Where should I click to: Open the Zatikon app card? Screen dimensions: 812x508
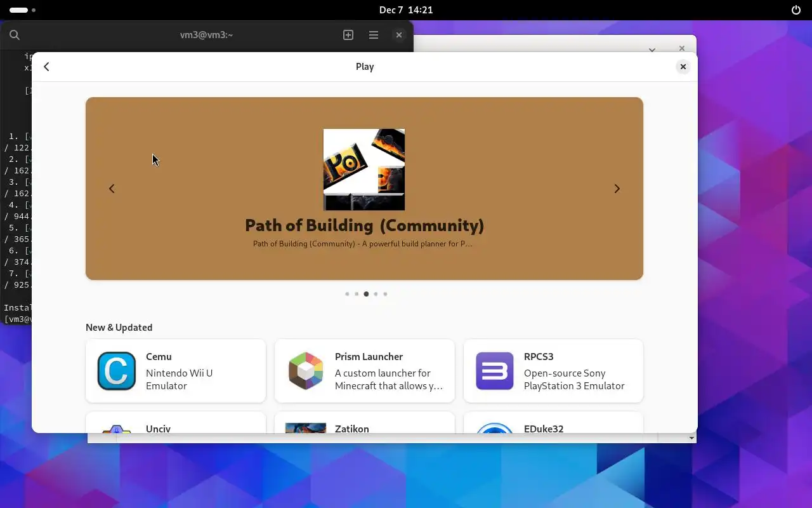point(365,423)
